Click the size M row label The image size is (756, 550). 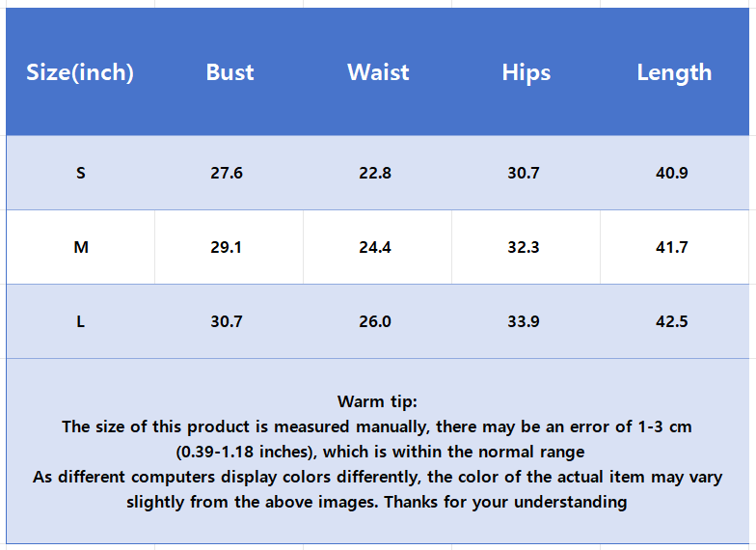click(x=81, y=248)
